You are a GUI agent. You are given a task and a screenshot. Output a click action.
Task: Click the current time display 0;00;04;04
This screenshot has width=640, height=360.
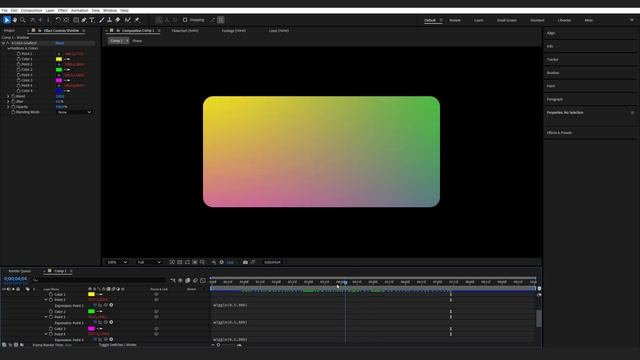pyautogui.click(x=16, y=279)
